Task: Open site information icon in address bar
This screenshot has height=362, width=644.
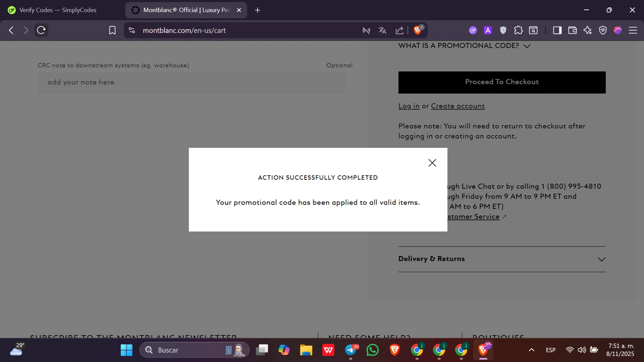Action: tap(132, 30)
